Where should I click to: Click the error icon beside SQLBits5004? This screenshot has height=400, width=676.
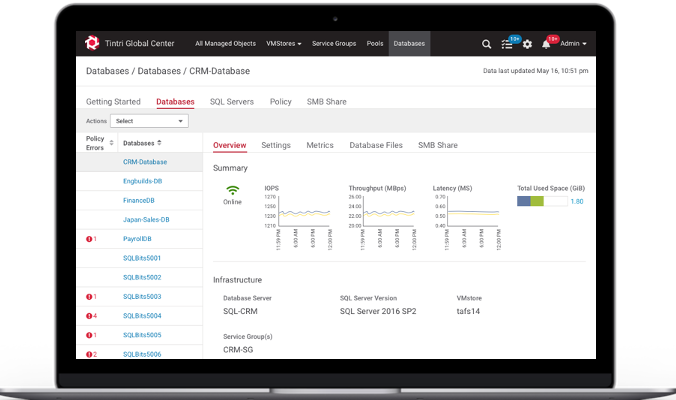pos(89,316)
